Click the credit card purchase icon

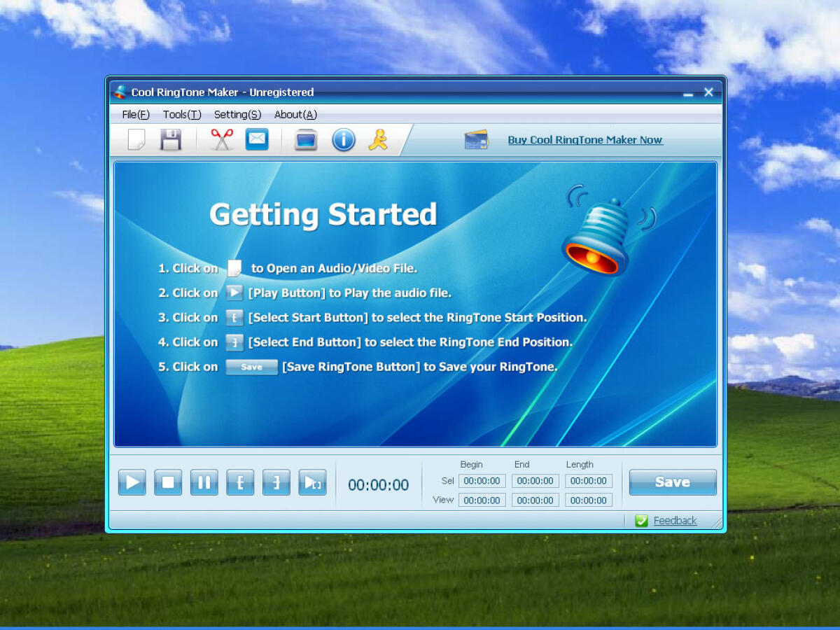point(476,140)
